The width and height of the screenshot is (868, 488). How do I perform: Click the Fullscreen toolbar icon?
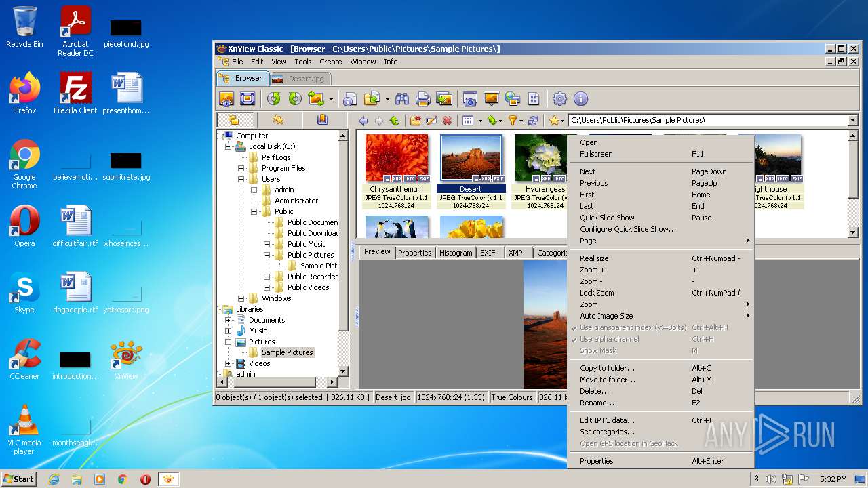point(248,99)
